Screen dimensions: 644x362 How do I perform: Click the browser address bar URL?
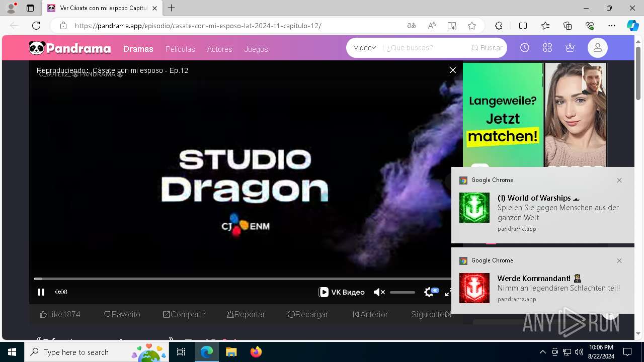click(198, 26)
